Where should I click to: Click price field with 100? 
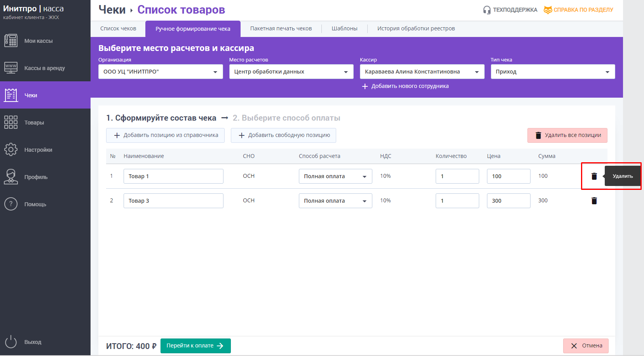(508, 176)
